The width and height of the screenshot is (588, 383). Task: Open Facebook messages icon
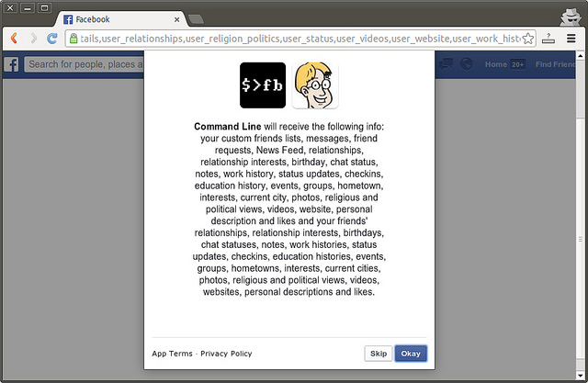click(x=446, y=64)
